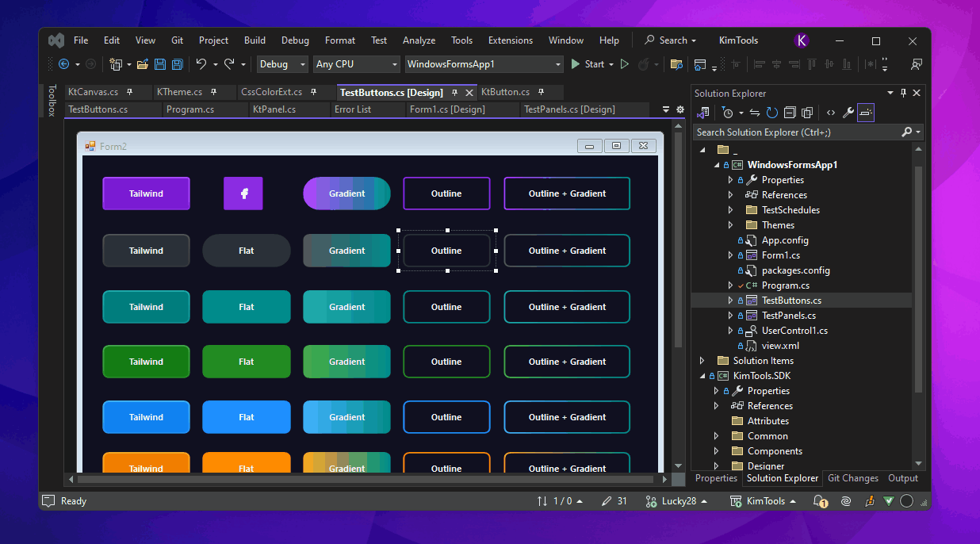
Task: Toggle pin on TestButtons.cs [Design] tab
Action: click(454, 93)
